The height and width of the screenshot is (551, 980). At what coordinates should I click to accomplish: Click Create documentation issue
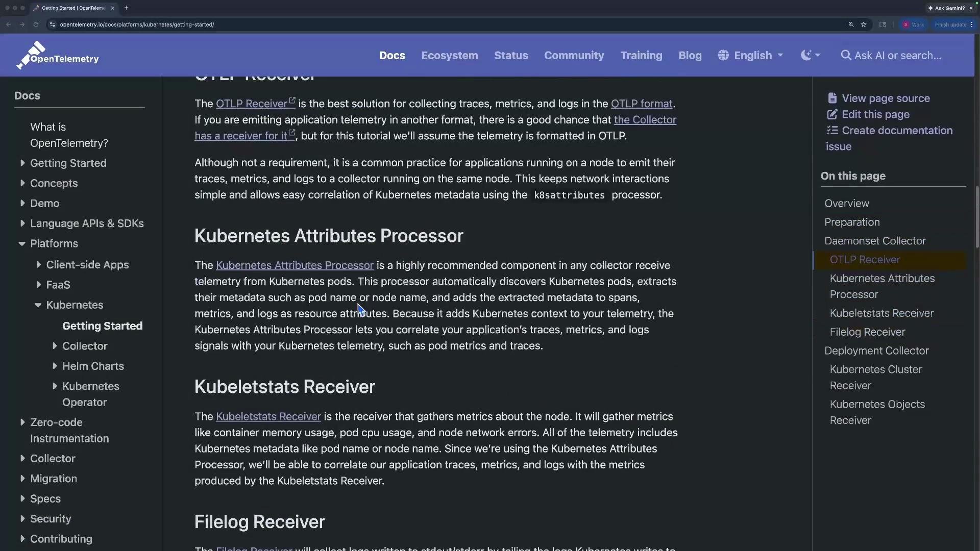point(889,138)
